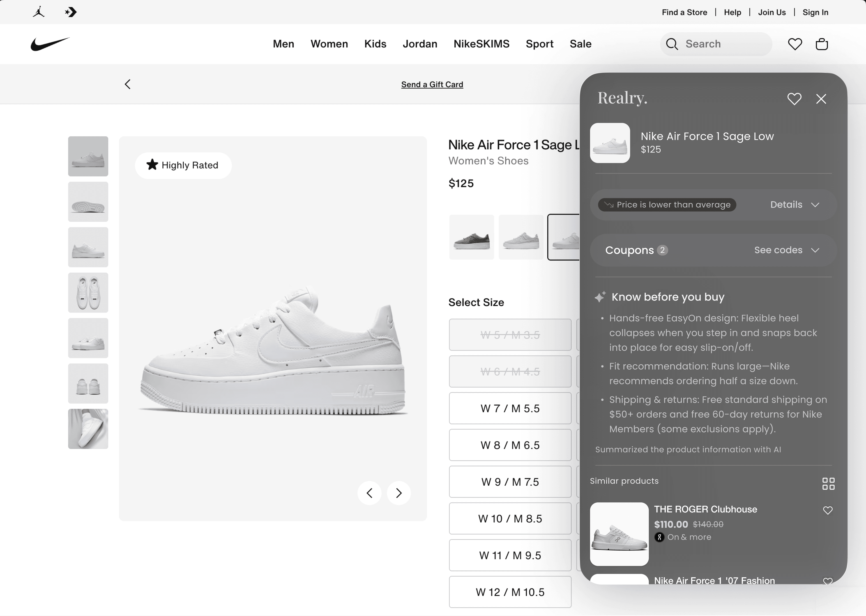
Task: Select size W 11 / M 9.5
Action: coord(510,556)
